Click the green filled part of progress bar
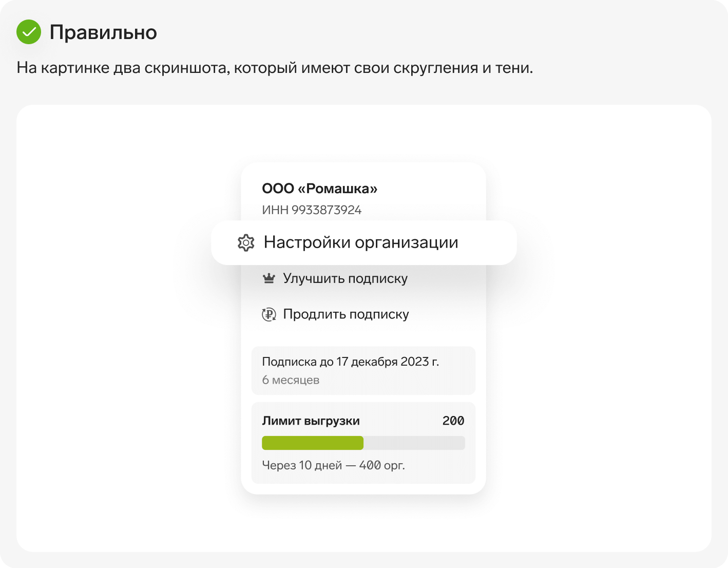The height and width of the screenshot is (568, 728). click(313, 443)
